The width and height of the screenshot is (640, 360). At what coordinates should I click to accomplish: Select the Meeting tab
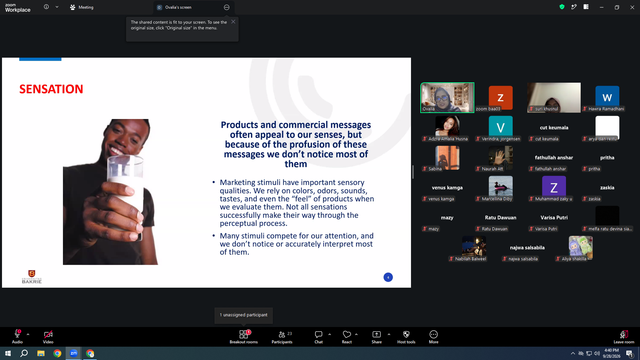click(x=82, y=7)
